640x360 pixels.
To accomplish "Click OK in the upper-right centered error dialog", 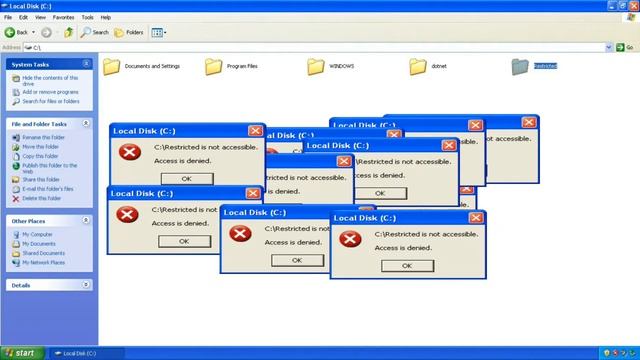I will pos(380,193).
